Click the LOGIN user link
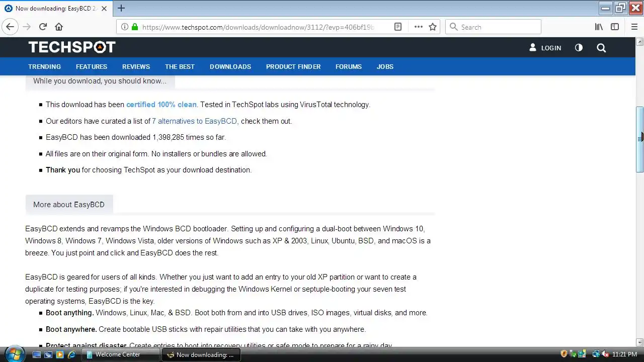This screenshot has height=362, width=644. pyautogui.click(x=545, y=48)
